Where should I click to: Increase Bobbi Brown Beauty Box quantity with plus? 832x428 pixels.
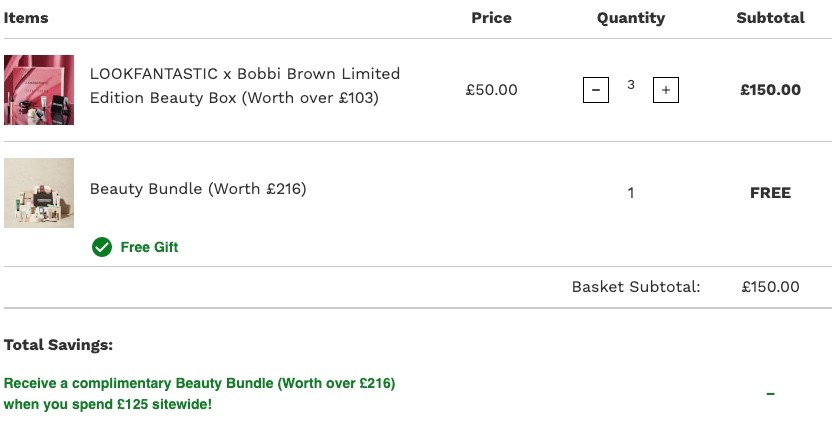[x=665, y=90]
